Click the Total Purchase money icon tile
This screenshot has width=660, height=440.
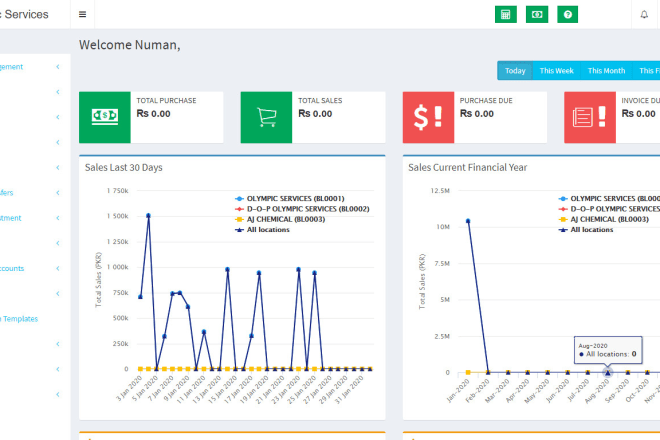[105, 117]
